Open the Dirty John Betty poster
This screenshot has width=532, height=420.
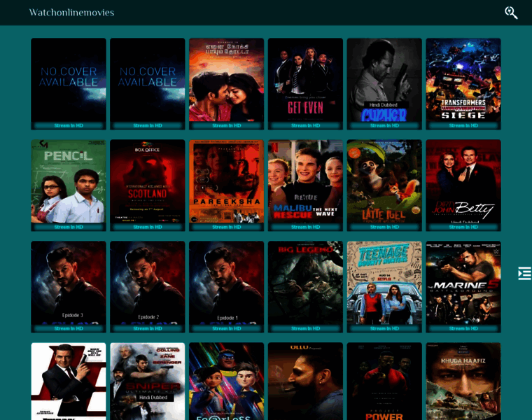463,181
